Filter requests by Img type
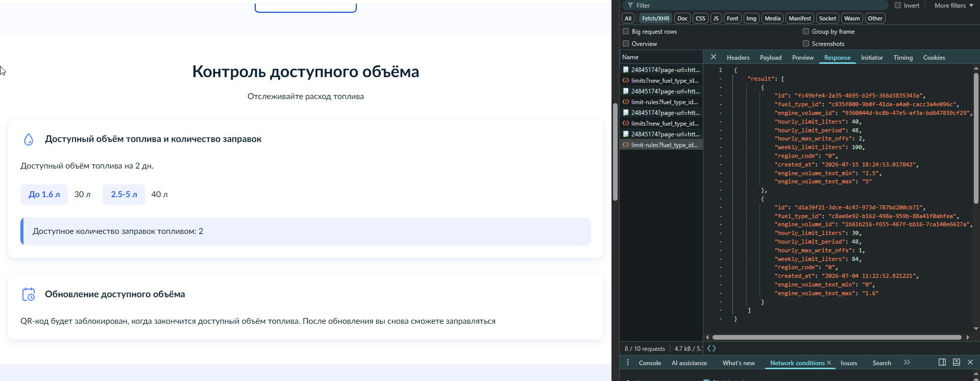The height and width of the screenshot is (381, 980). 751,18
